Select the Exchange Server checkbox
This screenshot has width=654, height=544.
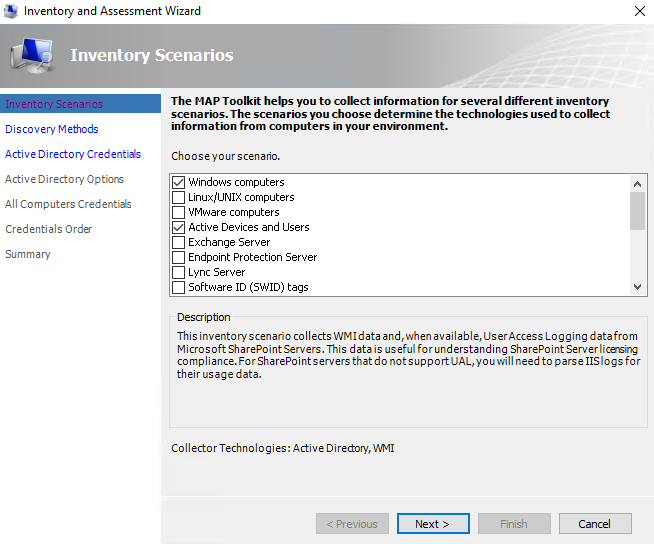(179, 243)
